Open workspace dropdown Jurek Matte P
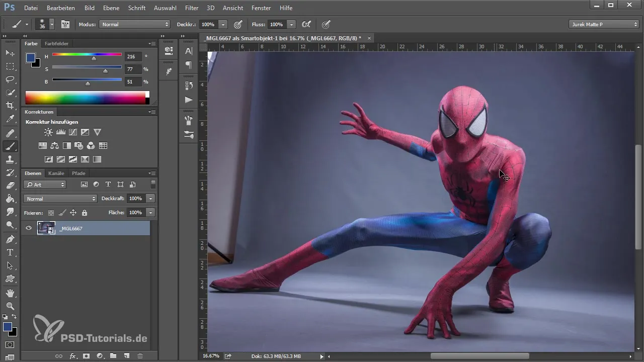The image size is (644, 362). point(604,24)
